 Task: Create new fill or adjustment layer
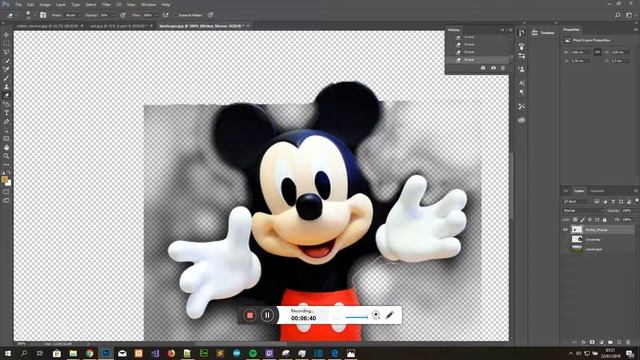click(601, 342)
